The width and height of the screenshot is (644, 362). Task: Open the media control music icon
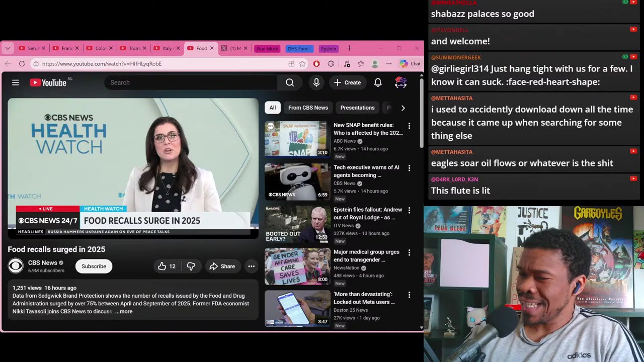click(x=347, y=64)
